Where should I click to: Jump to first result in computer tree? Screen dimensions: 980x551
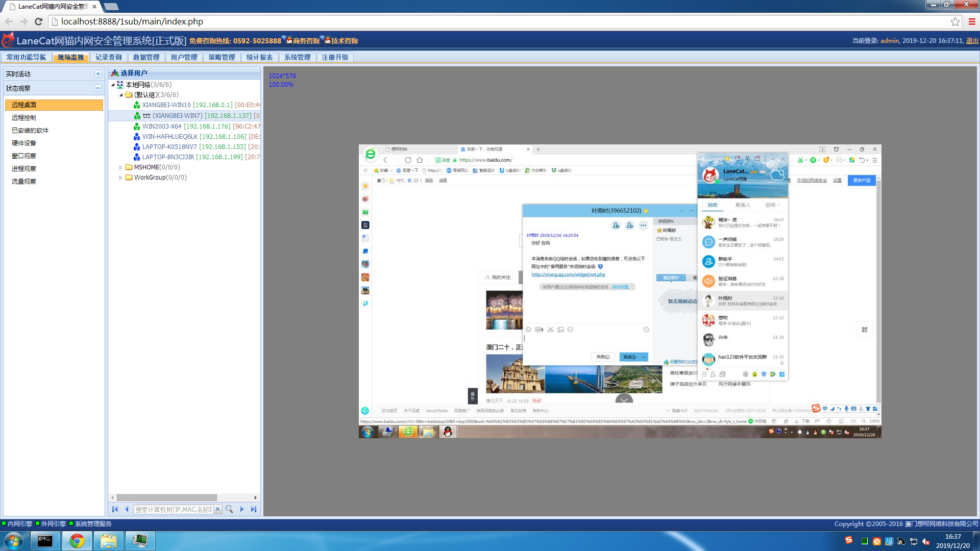click(115, 509)
